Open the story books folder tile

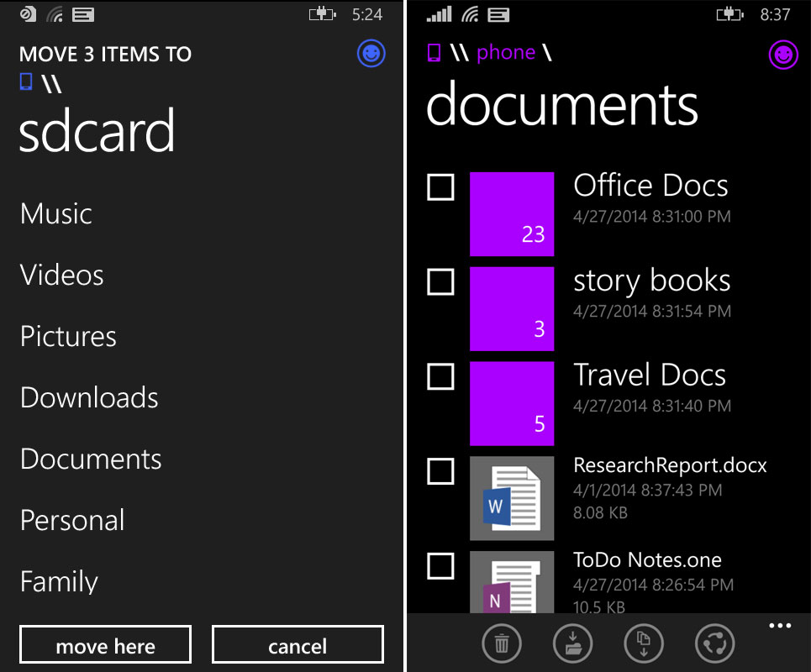[x=512, y=308]
